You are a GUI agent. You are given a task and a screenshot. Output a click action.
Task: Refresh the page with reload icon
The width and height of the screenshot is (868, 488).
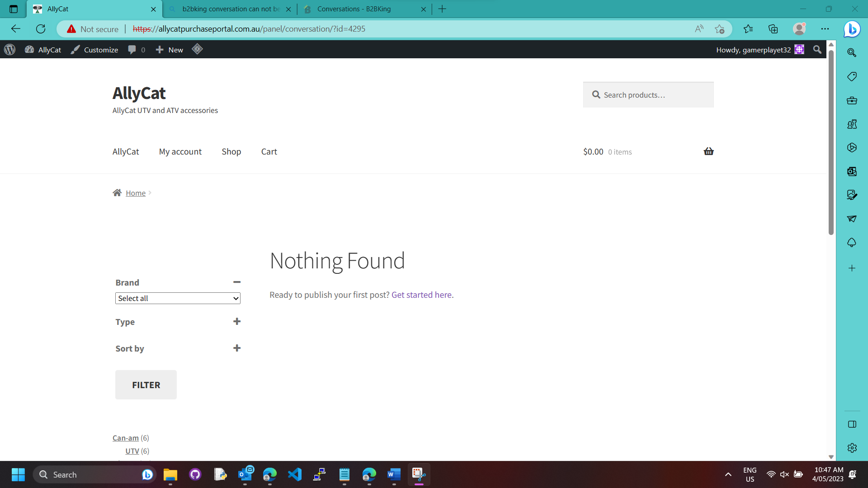[x=41, y=29]
